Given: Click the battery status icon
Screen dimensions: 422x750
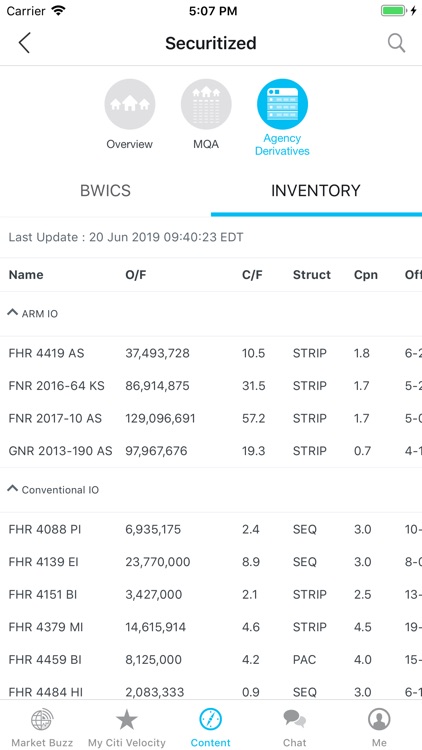Looking at the screenshot, I should point(394,11).
